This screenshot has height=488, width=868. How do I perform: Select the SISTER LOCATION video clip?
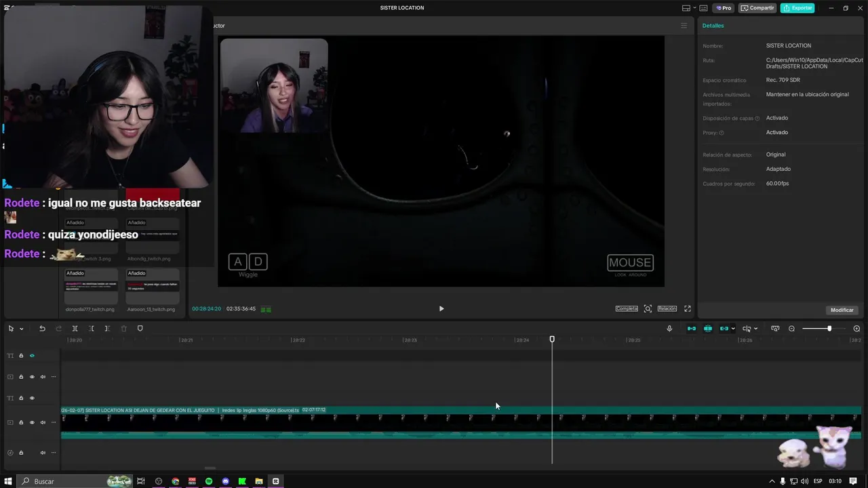[461, 422]
